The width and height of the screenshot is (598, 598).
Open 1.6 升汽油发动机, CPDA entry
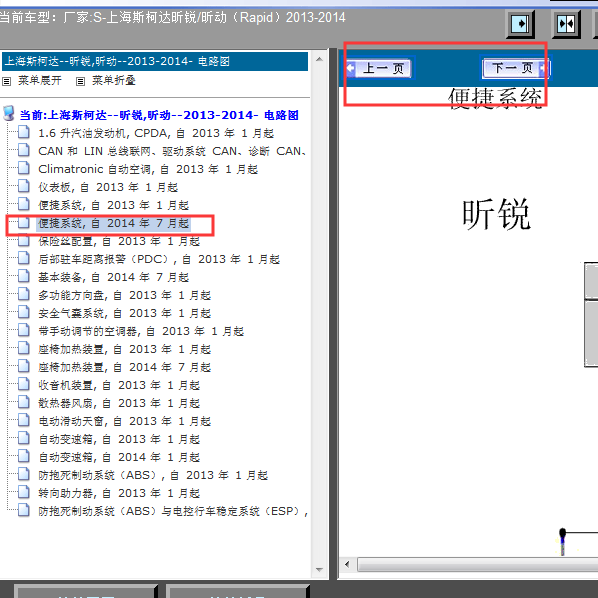point(156,133)
